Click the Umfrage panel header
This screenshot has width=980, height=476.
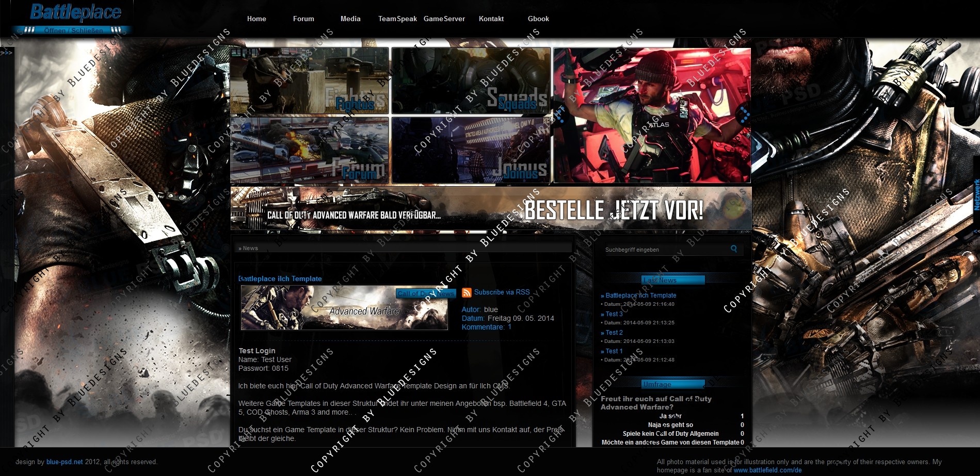(673, 384)
